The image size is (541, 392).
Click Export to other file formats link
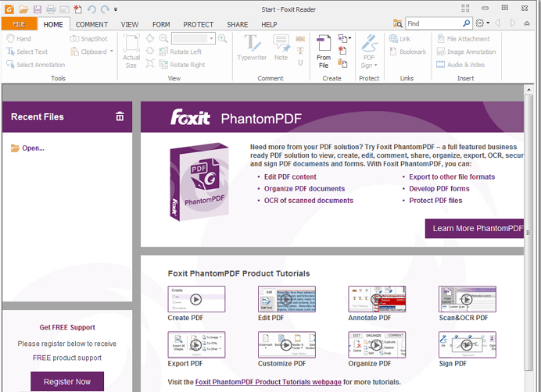click(x=452, y=176)
